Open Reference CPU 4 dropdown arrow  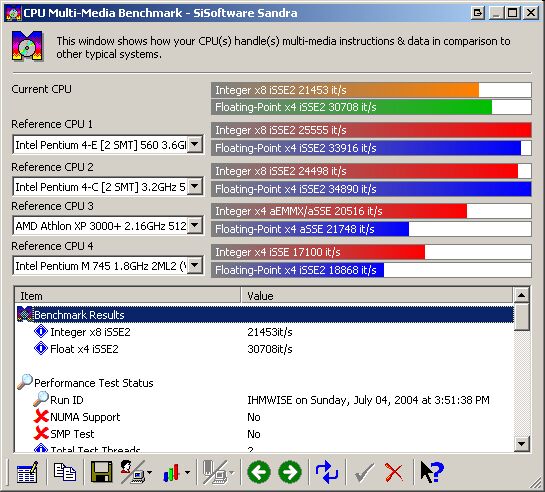[195, 265]
